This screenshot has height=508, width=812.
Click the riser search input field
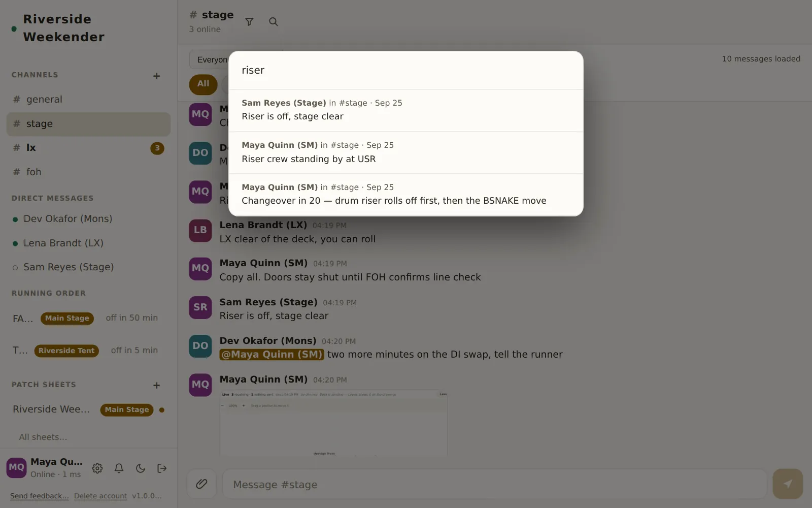(x=406, y=70)
